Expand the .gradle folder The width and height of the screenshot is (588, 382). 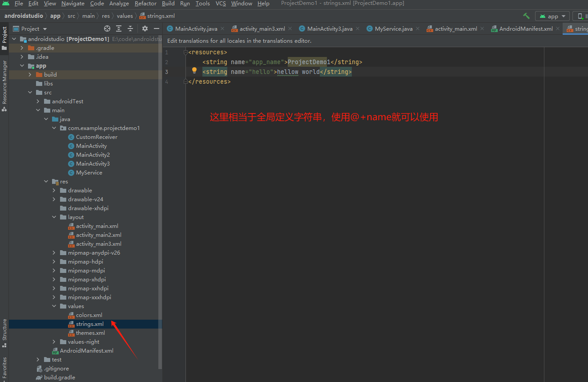point(22,48)
